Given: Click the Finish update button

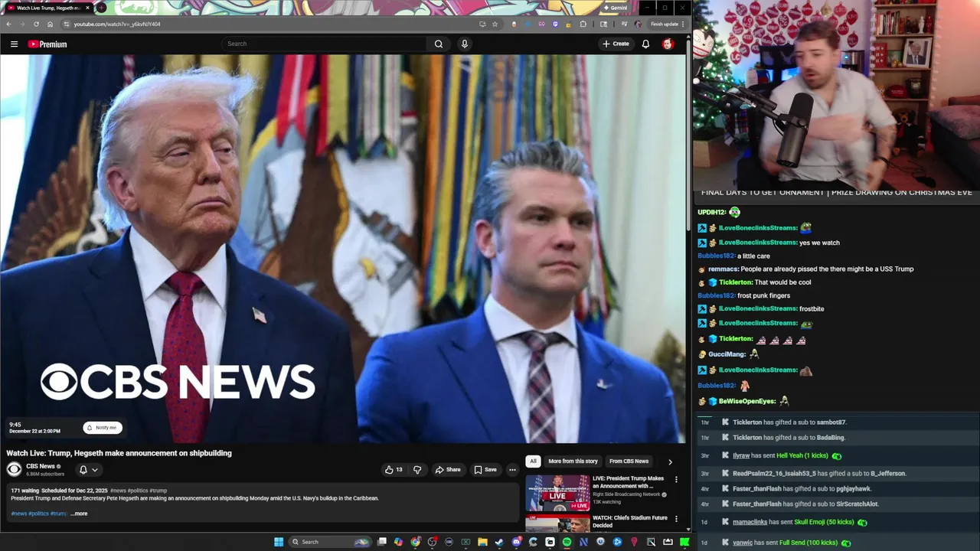Looking at the screenshot, I should pyautogui.click(x=668, y=24).
